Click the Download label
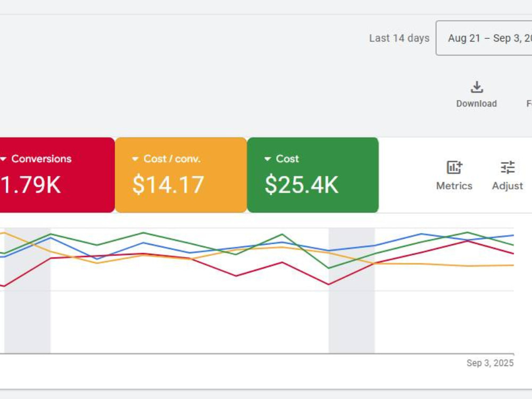This screenshot has height=399, width=532. click(x=476, y=104)
